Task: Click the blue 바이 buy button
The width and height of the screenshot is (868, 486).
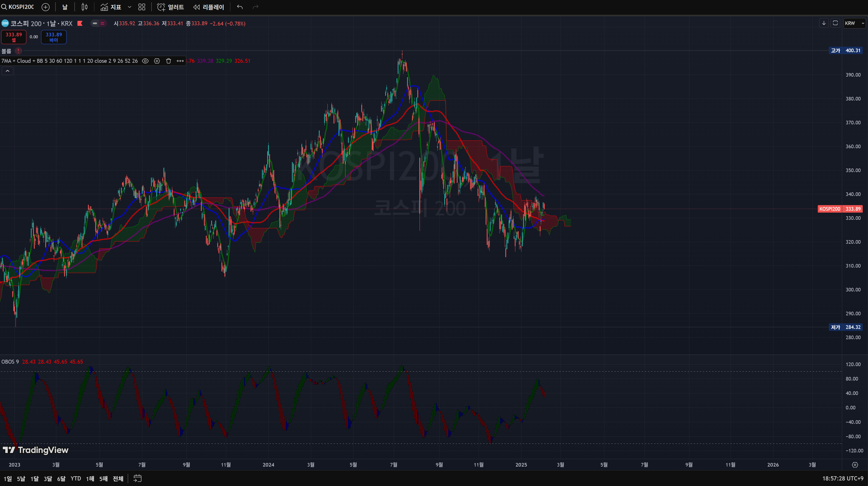Action: point(54,37)
